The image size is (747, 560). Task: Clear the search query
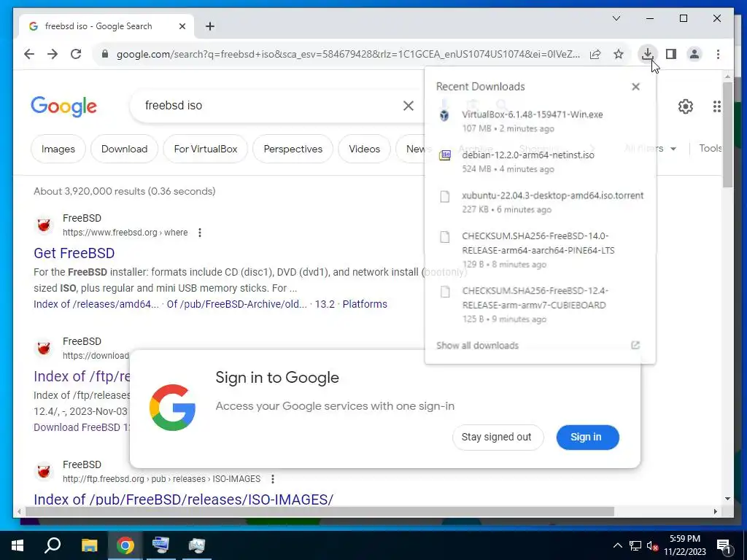coord(409,106)
